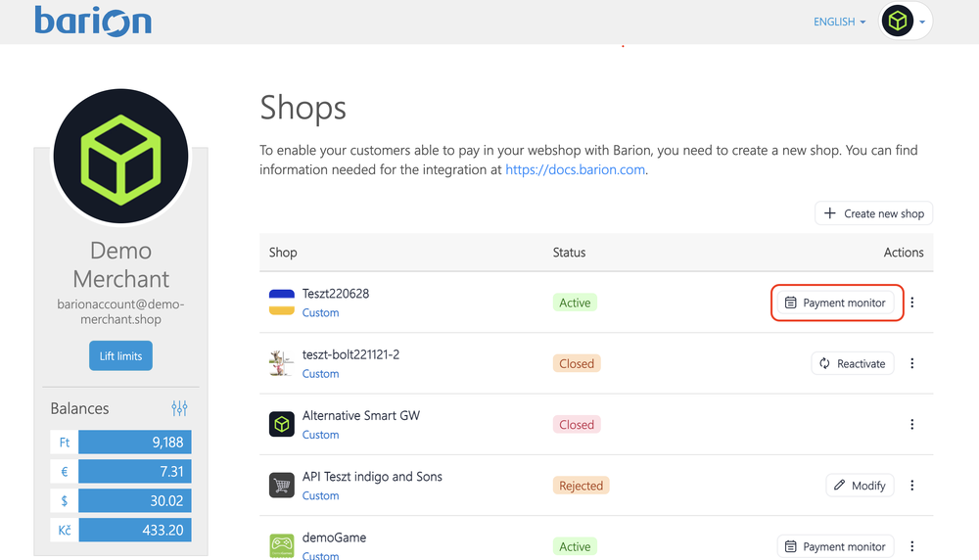Click Create new shop button
This screenshot has height=560, width=979.
873,213
